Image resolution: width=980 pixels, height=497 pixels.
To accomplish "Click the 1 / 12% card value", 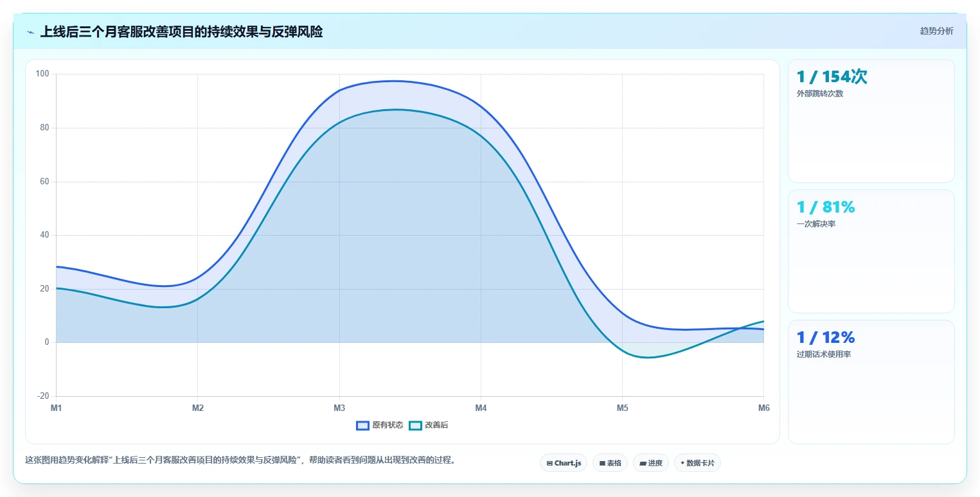I will coord(826,338).
